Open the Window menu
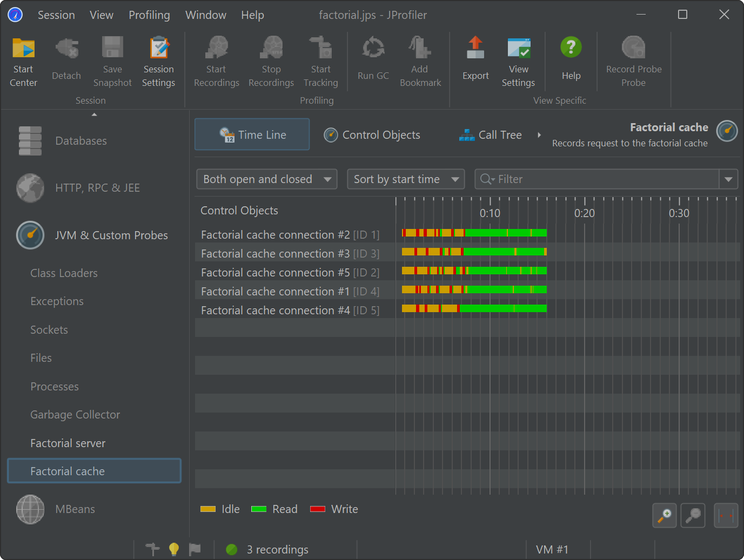This screenshot has width=744, height=560. point(206,15)
